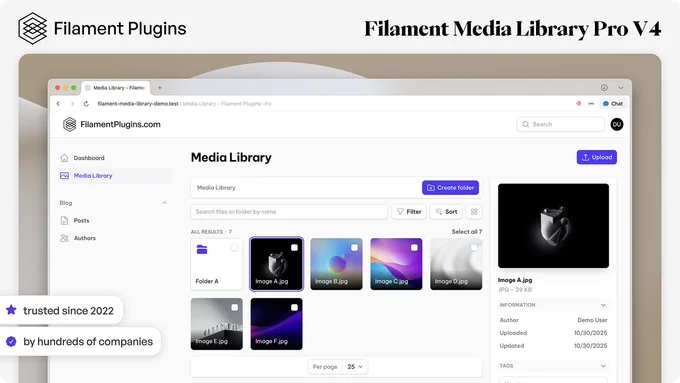Click the Dashboard home icon
Screen dimensions: 680x383
click(64, 158)
